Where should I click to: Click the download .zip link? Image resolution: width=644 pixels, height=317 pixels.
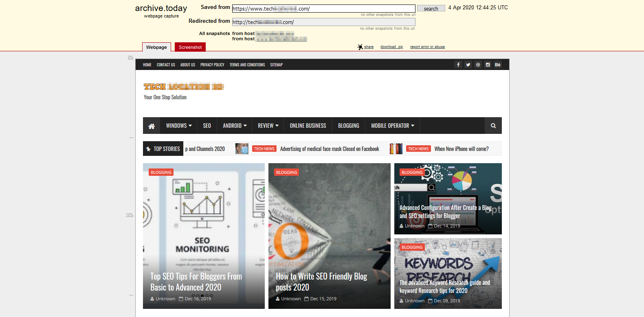391,47
